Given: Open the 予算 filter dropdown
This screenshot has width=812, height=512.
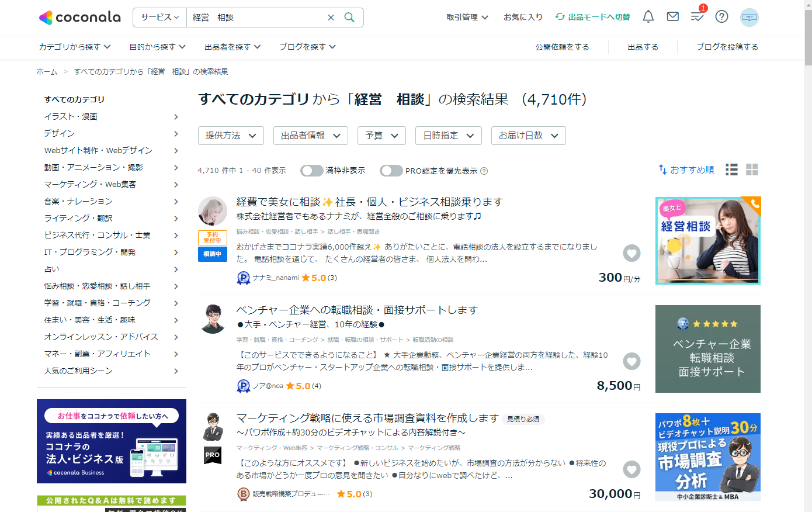Looking at the screenshot, I should (x=381, y=135).
